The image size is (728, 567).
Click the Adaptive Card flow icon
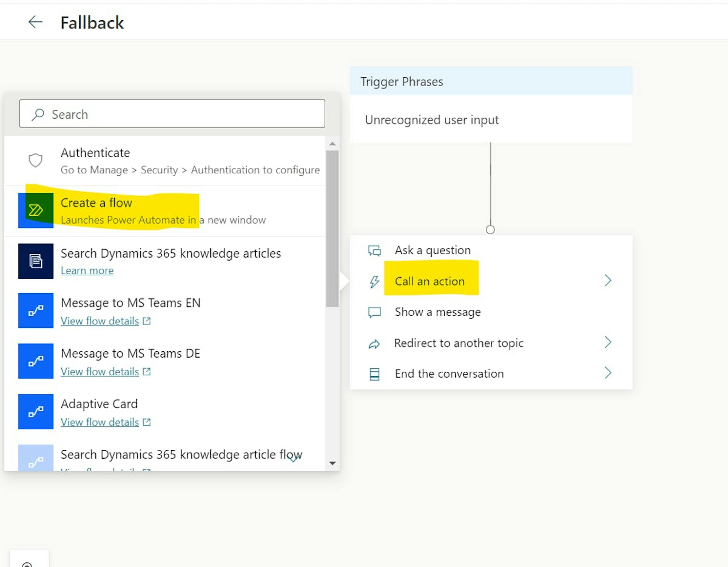[36, 412]
